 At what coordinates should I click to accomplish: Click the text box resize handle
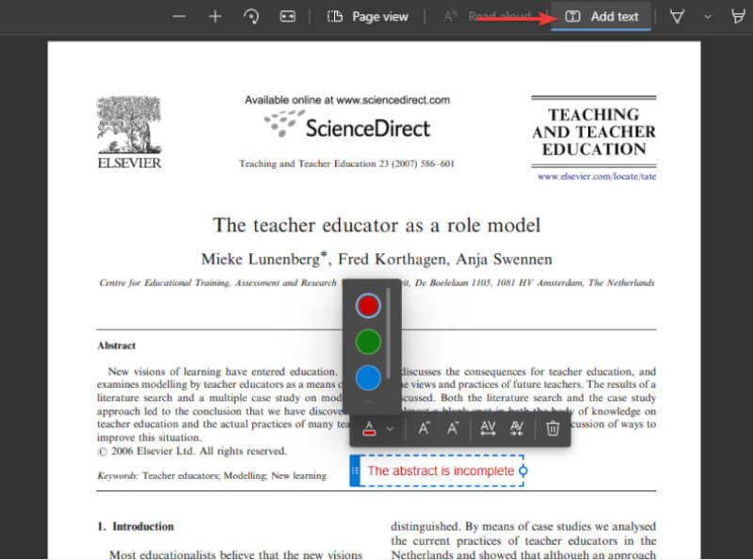coord(523,471)
